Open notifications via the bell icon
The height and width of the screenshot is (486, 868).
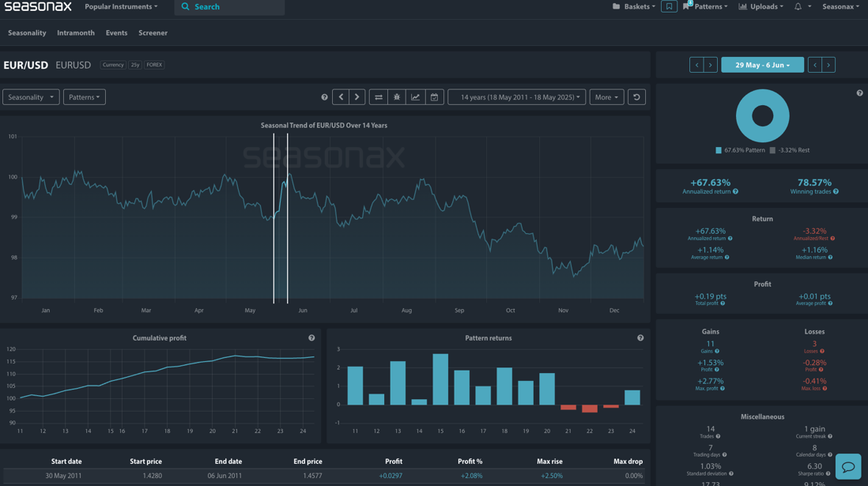pos(798,6)
